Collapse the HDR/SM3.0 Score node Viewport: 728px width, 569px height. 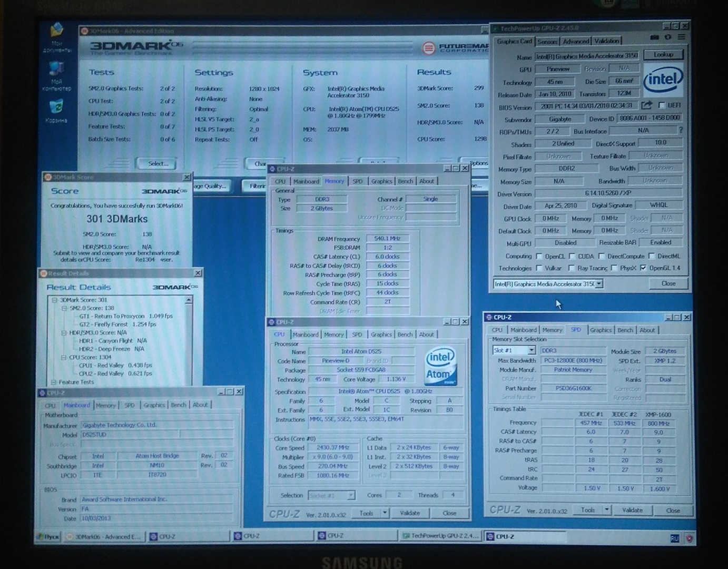tap(64, 332)
